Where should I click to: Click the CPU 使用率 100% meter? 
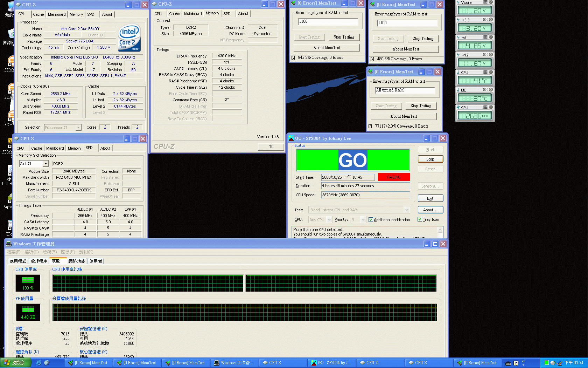coord(28,283)
